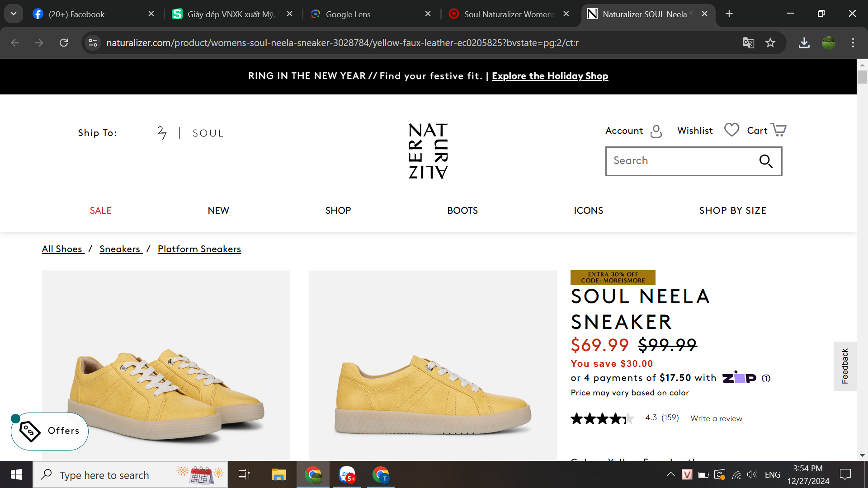
Task: Click Write a review link
Action: coord(716,418)
